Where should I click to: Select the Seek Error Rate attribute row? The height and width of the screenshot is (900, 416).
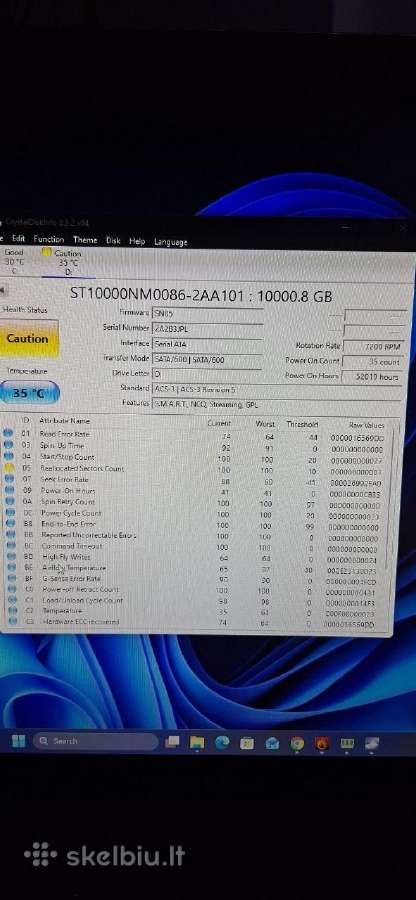195,480
